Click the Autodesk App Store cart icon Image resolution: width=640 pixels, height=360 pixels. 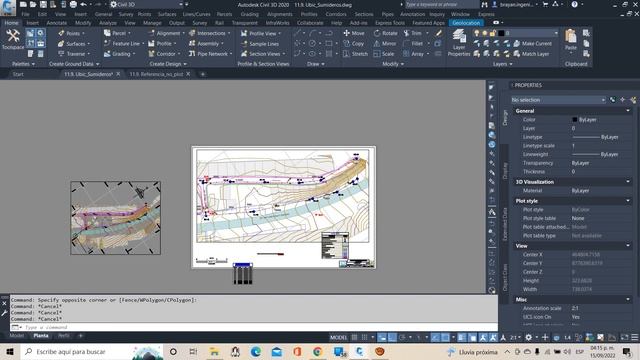545,4
